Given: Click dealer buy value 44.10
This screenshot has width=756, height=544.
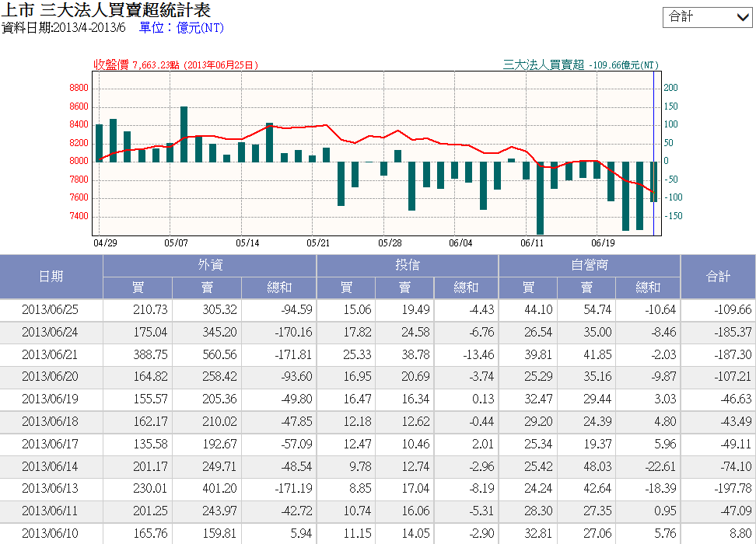Looking at the screenshot, I should (x=538, y=310).
